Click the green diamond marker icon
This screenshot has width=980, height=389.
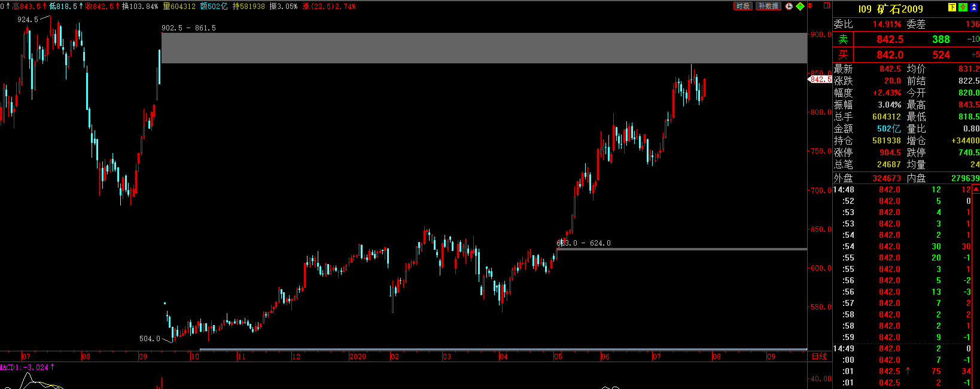click(800, 6)
